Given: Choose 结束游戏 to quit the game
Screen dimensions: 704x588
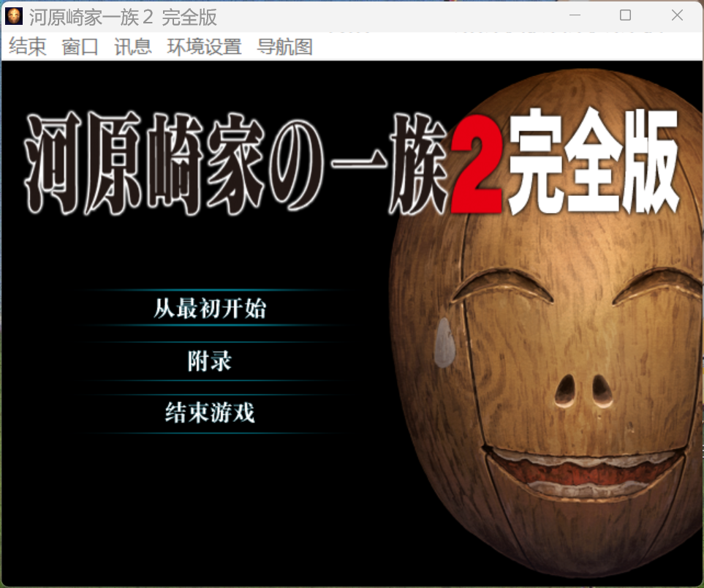Looking at the screenshot, I should click(x=210, y=413).
